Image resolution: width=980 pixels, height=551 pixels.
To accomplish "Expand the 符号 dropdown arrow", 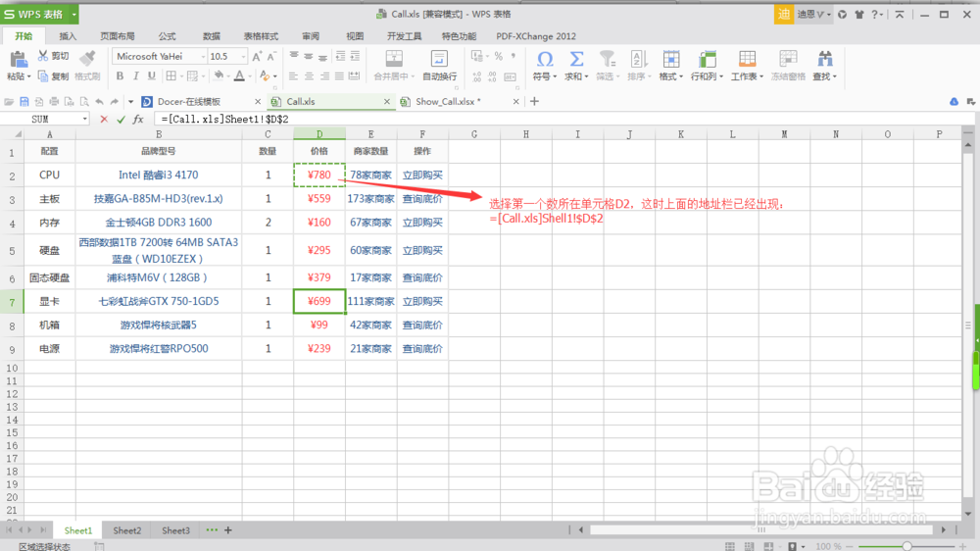I will (x=555, y=76).
